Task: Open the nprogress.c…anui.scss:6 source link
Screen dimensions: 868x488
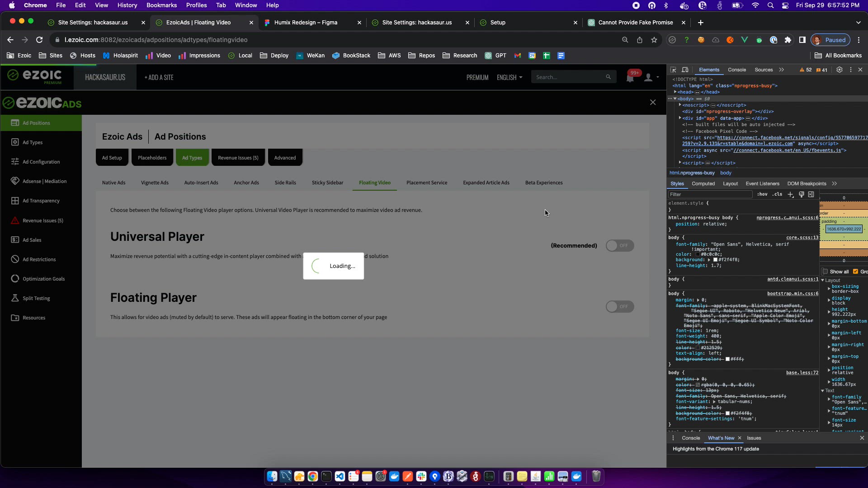Action: pos(787,218)
